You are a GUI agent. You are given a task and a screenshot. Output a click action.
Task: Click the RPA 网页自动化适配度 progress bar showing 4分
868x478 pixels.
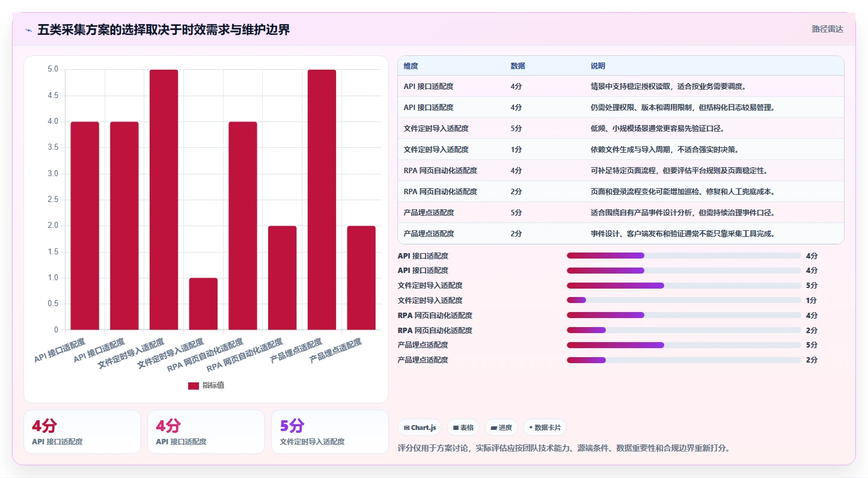tap(684, 315)
